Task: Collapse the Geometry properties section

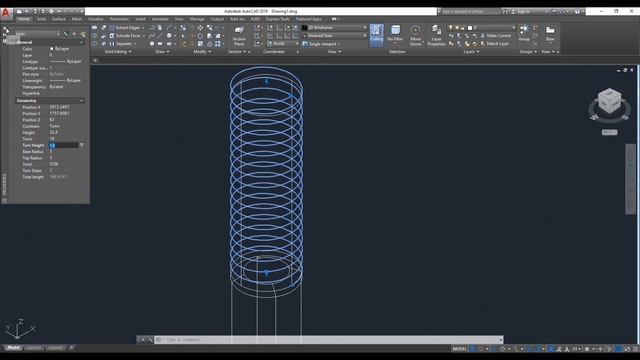Action: click(x=81, y=101)
